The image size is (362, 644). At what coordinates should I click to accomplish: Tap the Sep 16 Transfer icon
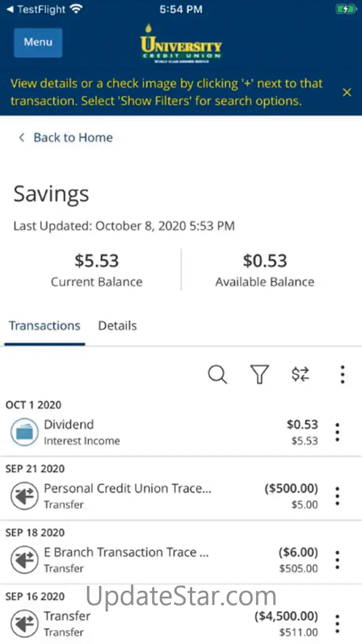24,624
